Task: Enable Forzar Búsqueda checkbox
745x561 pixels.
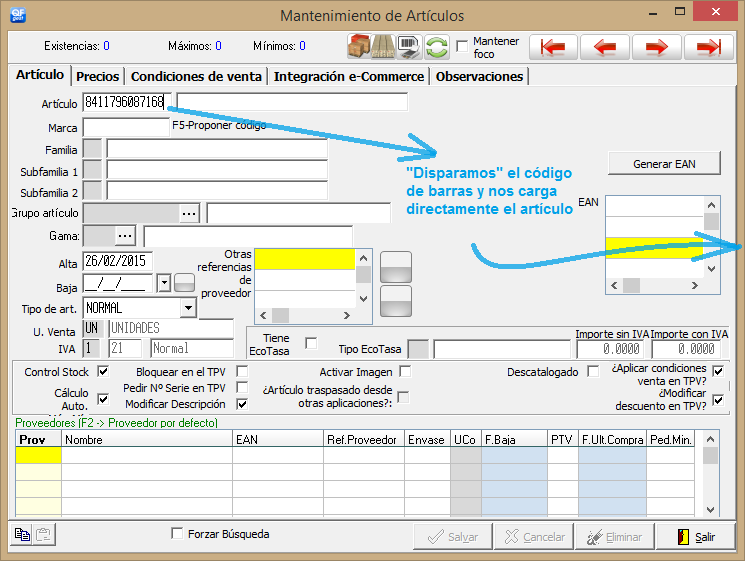Action: click(x=177, y=533)
